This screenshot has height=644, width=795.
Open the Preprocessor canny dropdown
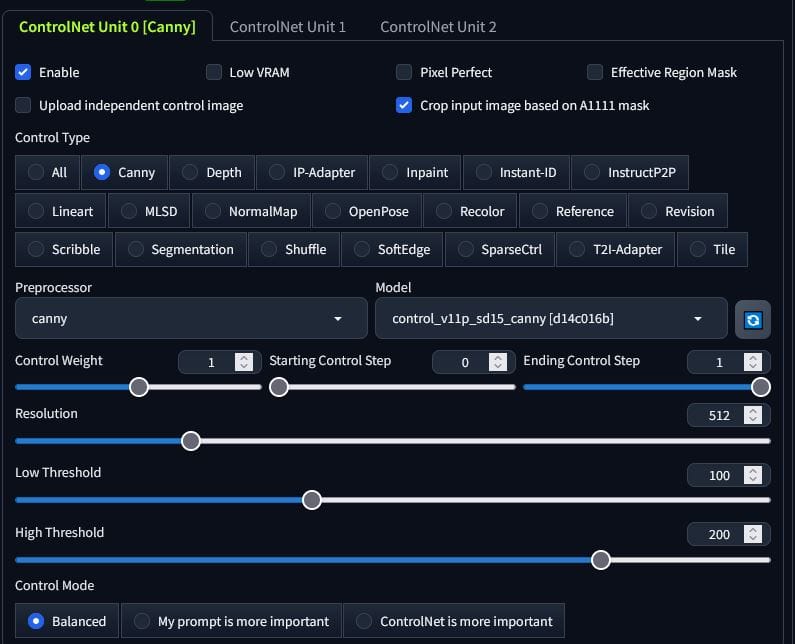click(x=191, y=318)
